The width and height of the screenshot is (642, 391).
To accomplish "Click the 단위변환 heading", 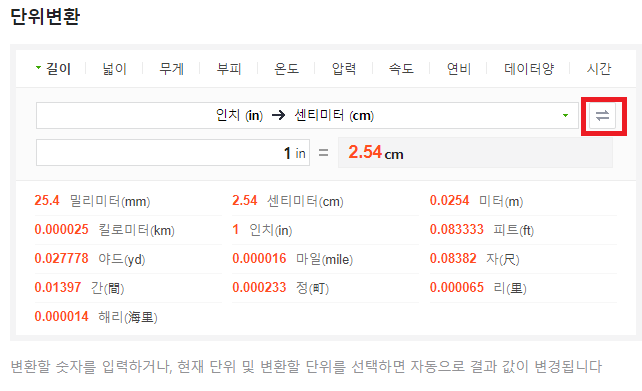I will (x=45, y=16).
